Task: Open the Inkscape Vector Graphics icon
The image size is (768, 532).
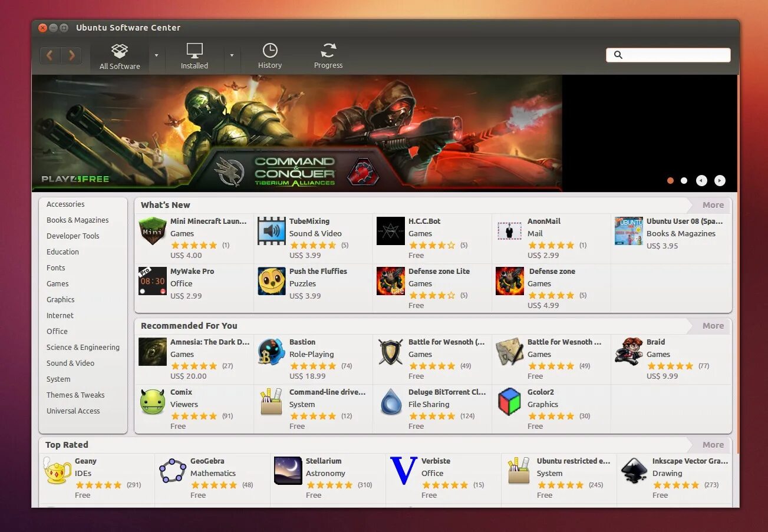Action: 635,471
